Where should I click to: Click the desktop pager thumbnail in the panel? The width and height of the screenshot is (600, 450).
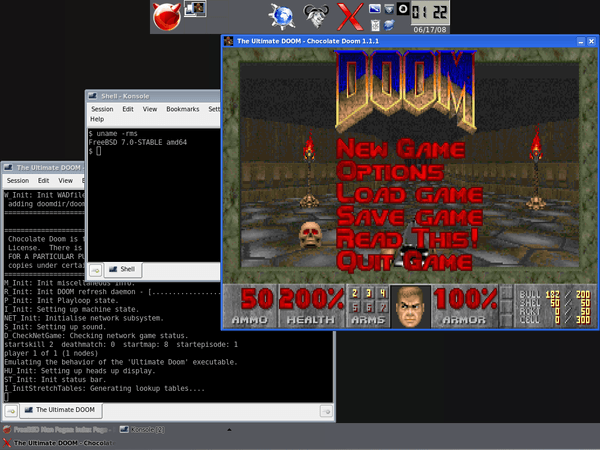pyautogui.click(x=195, y=9)
